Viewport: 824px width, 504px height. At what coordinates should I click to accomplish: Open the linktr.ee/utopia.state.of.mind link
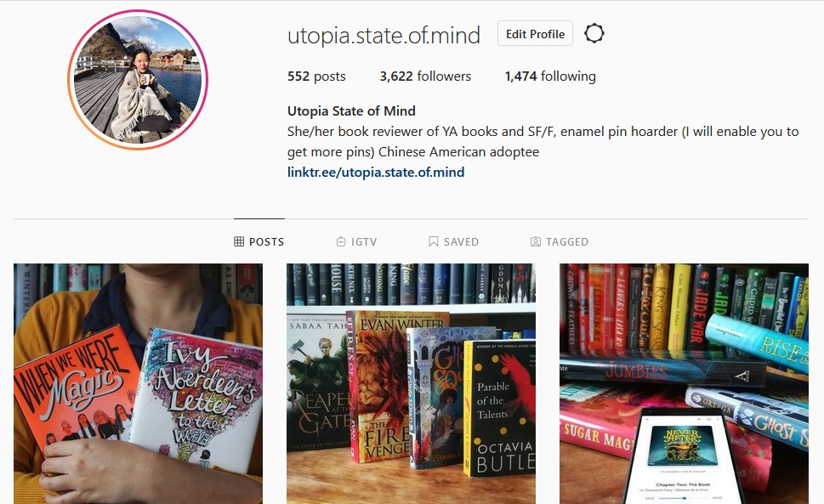coord(376,173)
